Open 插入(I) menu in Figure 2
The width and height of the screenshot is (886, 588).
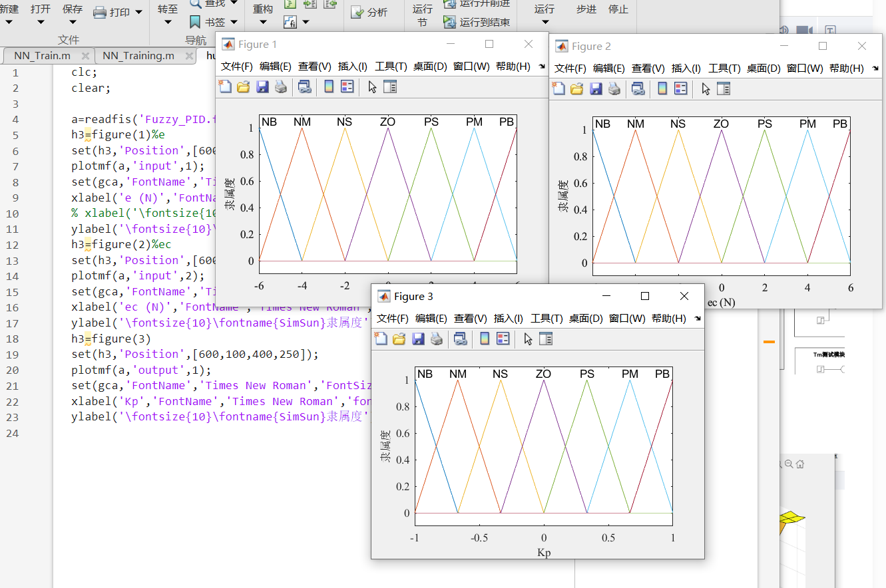686,69
